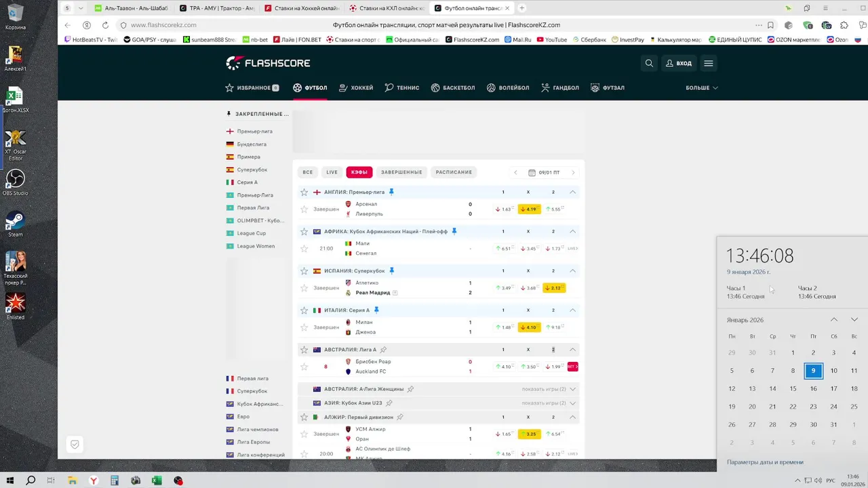The image size is (868, 488).
Task: Open the ИЗБРАННОЕ favorites link
Action: coord(252,87)
